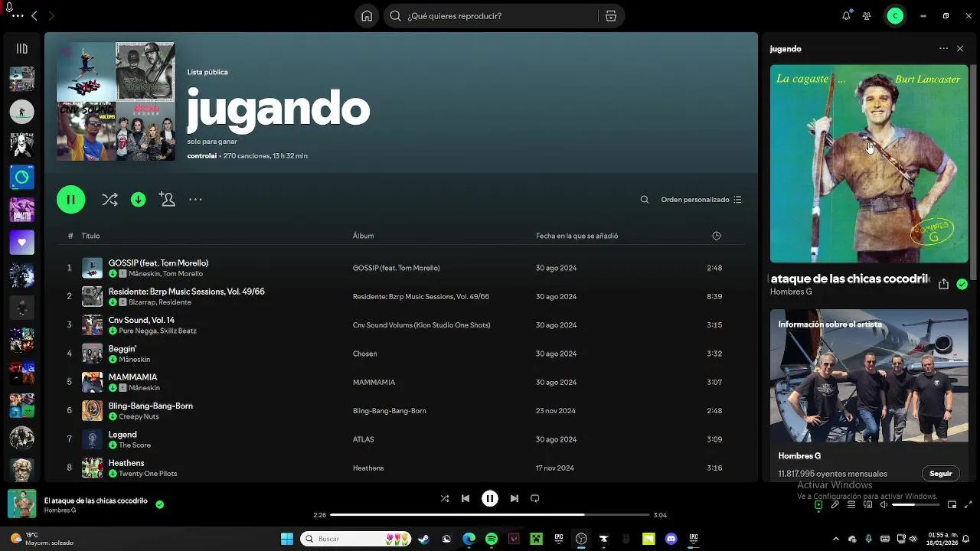This screenshot has width=980, height=551.
Task: Select the song GOSSIP (feat. Tom Morello)
Action: pos(158,263)
